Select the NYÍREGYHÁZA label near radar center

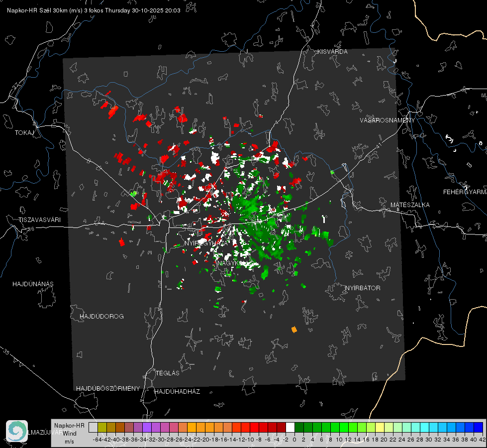coord(206,243)
